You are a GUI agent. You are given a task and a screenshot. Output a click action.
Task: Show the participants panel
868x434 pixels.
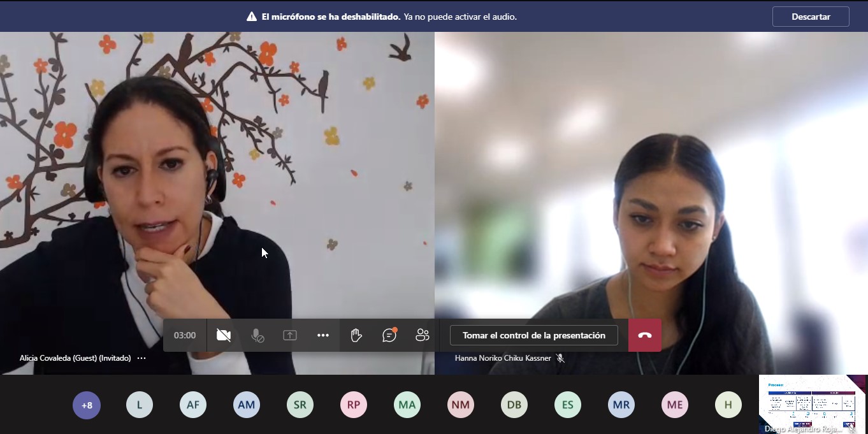[423, 335]
